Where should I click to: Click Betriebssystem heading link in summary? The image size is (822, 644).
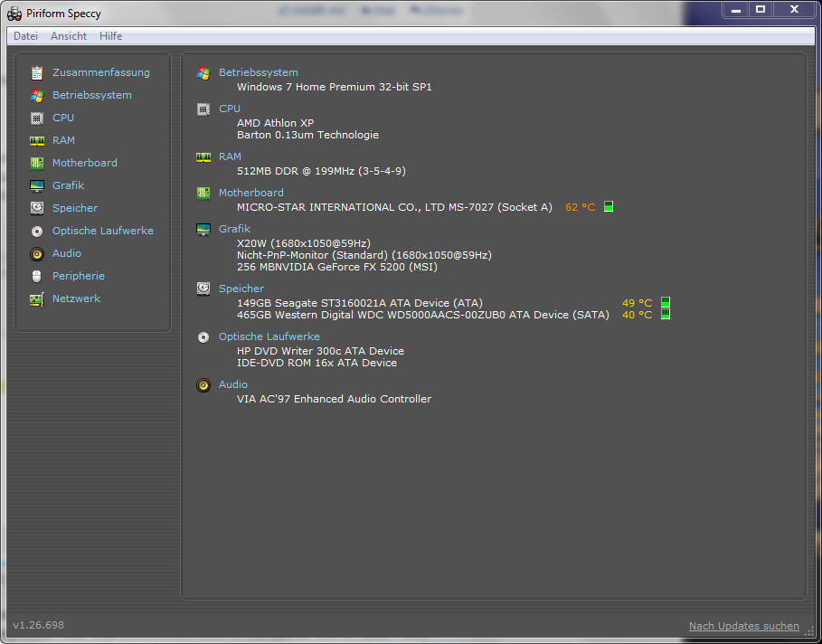coord(259,72)
